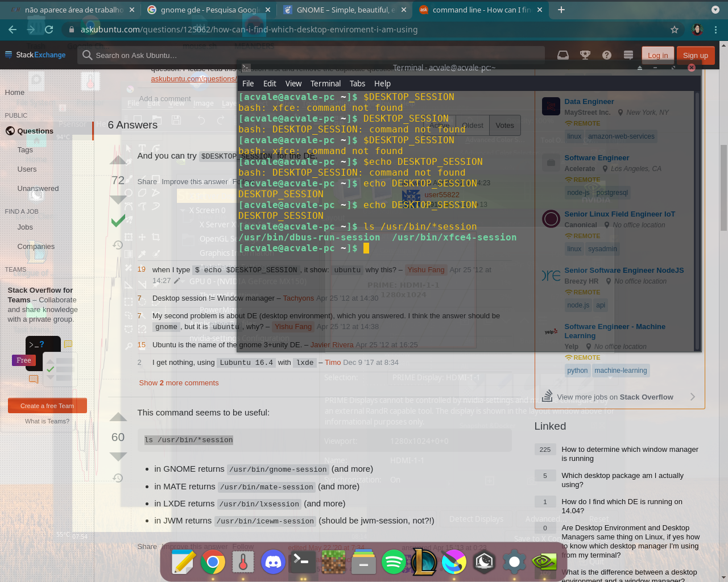The width and height of the screenshot is (728, 582).
Task: Open the terminal Help menu
Action: pyautogui.click(x=382, y=84)
